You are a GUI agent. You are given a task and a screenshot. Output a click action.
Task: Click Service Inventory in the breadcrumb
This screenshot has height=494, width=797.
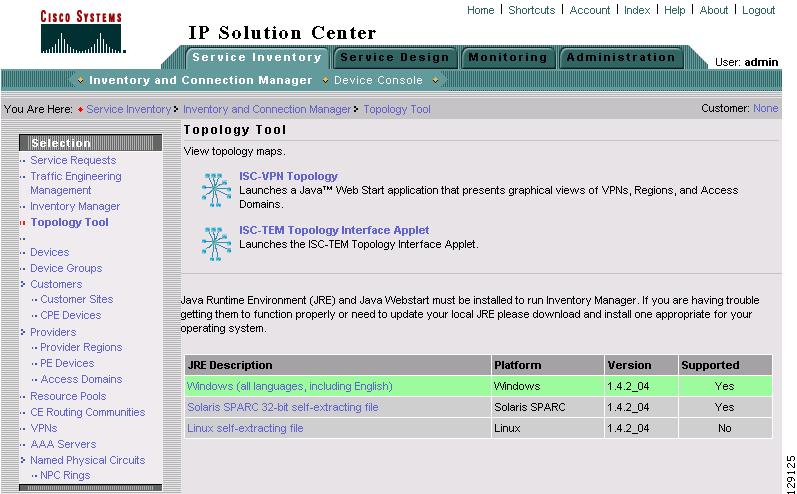pos(129,109)
